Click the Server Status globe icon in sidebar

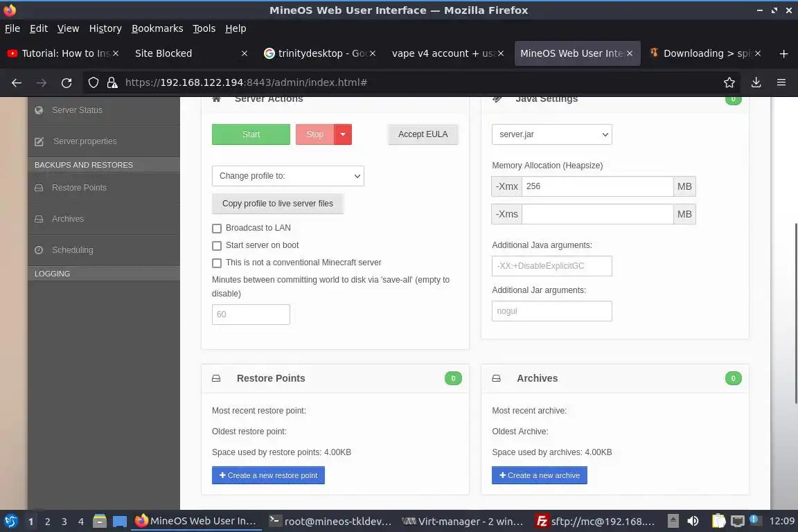(39, 110)
